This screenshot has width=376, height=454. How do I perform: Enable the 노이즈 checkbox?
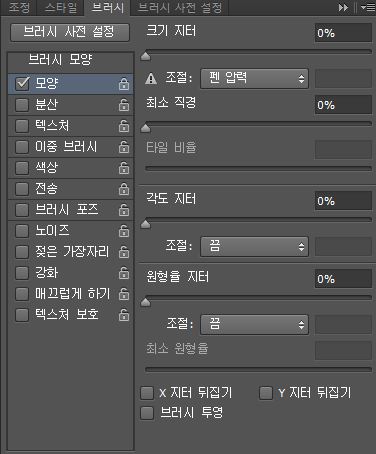tap(22, 231)
